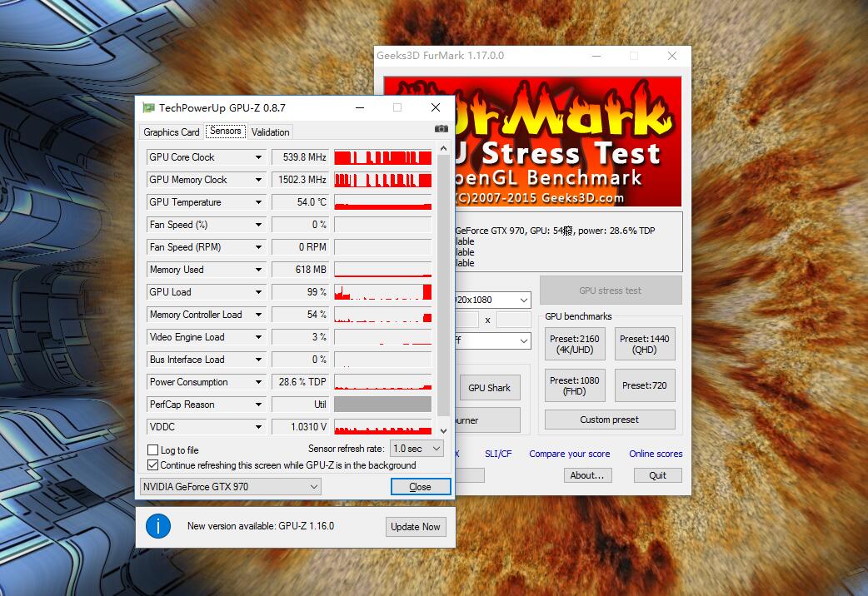Click the GPU-Z Close button
868x596 pixels.
(421, 486)
